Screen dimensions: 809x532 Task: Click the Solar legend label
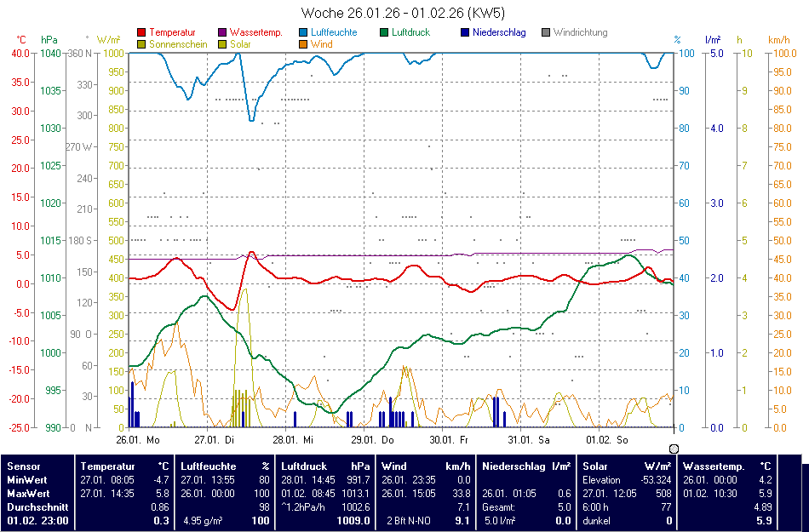click(x=240, y=44)
